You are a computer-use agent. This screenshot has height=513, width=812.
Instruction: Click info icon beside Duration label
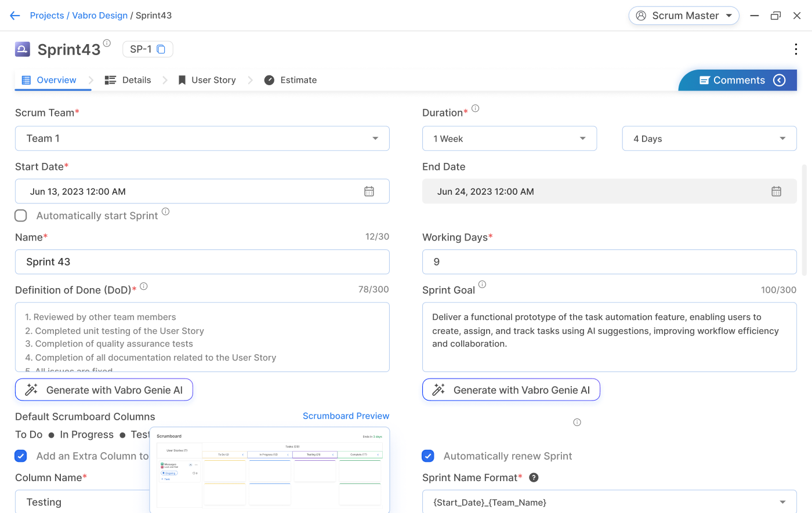coord(475,108)
